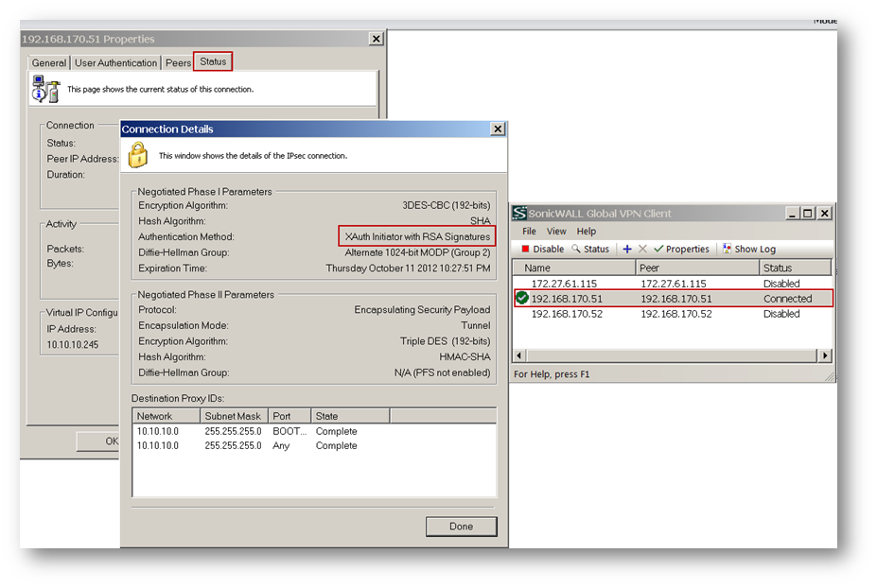The image size is (877, 588).
Task: Click the OK button in Properties window
Action: pos(99,441)
